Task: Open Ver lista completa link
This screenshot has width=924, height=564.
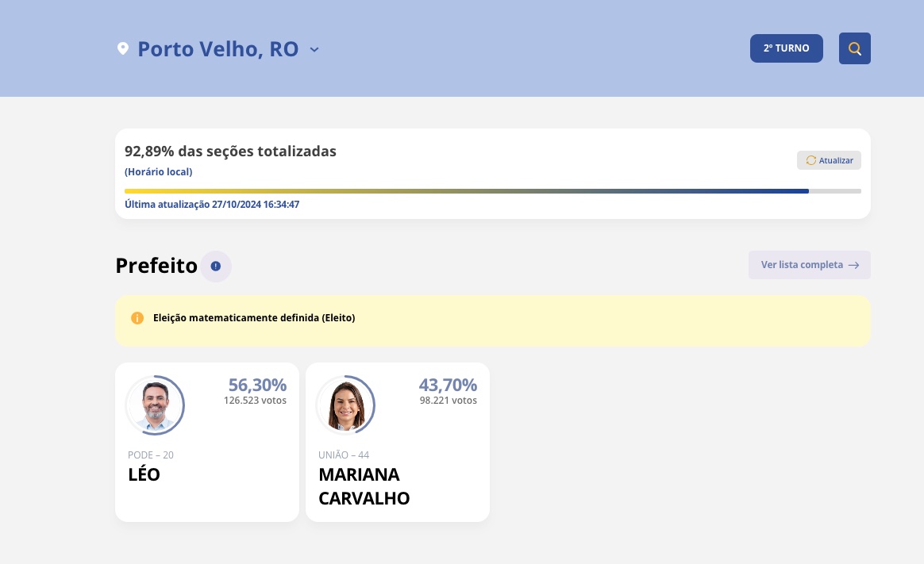Action: [800, 265]
